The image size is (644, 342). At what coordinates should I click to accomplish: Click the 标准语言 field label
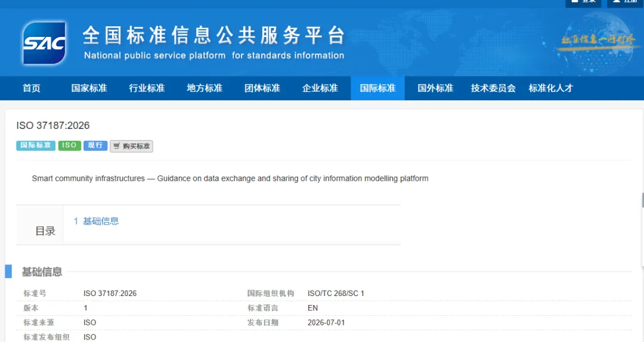[x=263, y=308]
